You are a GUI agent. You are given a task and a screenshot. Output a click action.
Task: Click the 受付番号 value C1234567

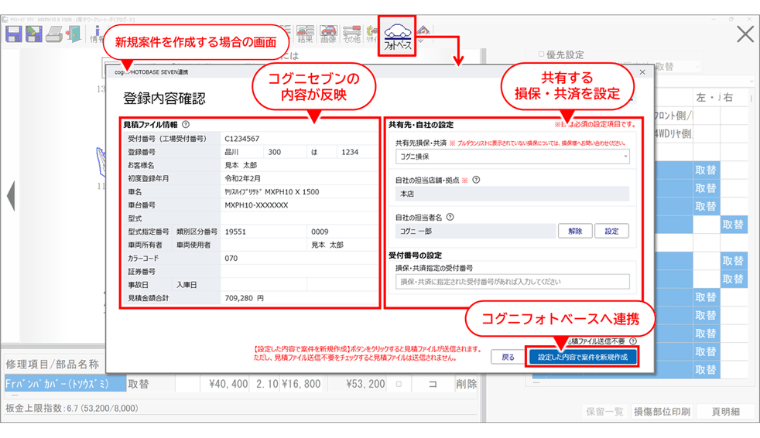point(242,139)
